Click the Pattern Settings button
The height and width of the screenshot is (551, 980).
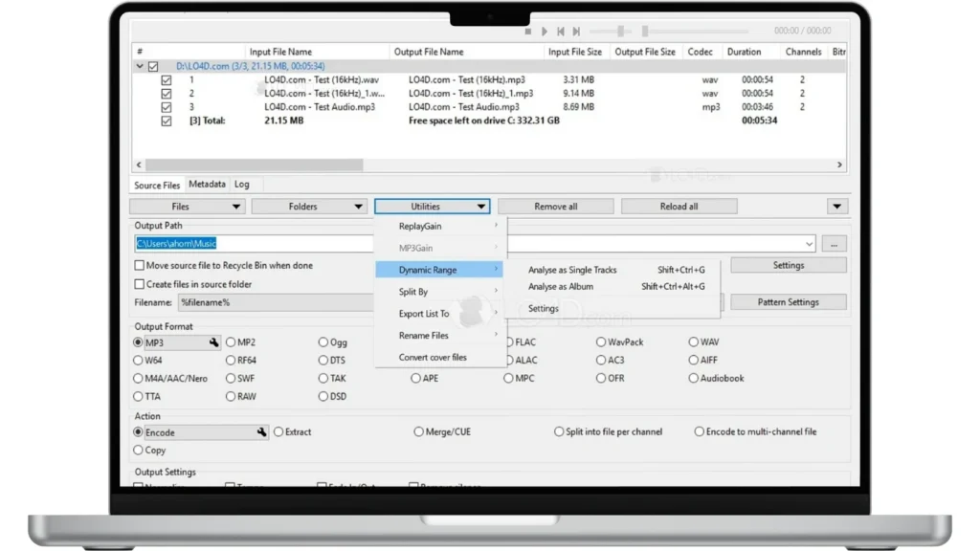pos(788,302)
